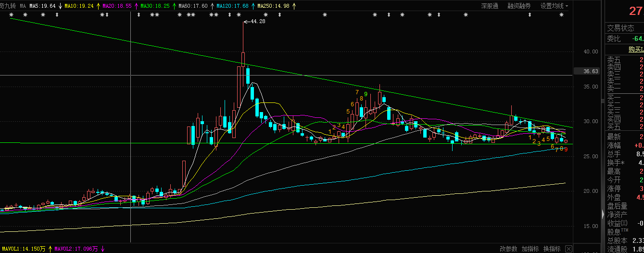The image size is (644, 253).
Task: Click the 卖一 ask level row
Action: pyautogui.click(x=624, y=89)
